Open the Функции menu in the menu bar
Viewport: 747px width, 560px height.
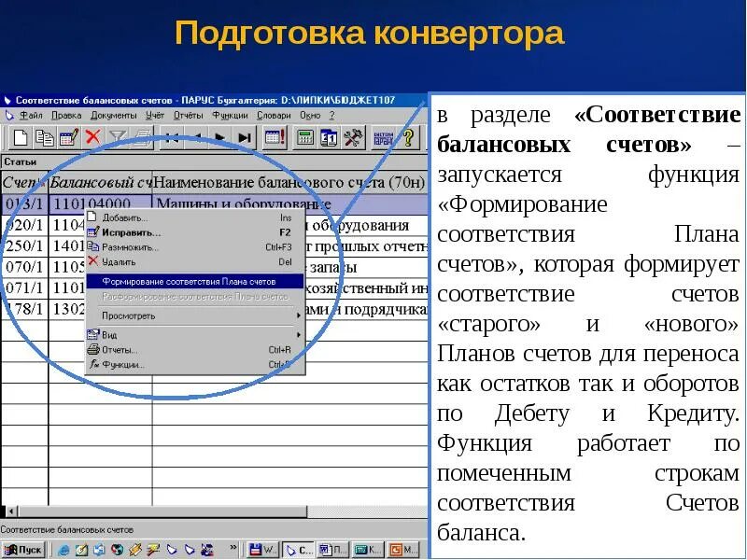[230, 115]
